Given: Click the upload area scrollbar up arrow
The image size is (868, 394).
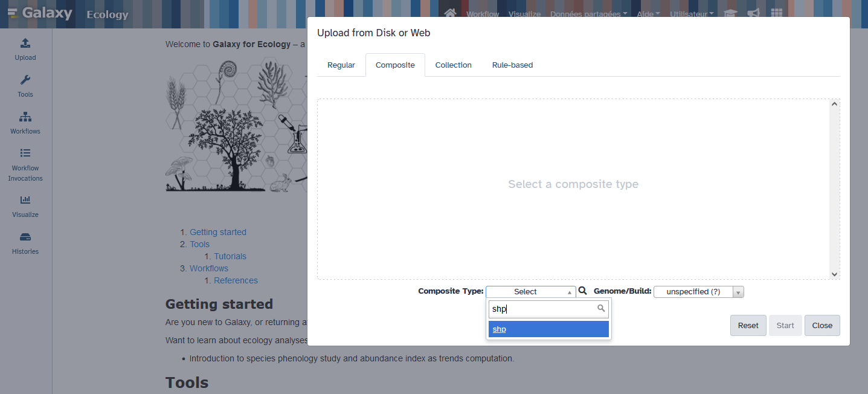Looking at the screenshot, I should pos(835,104).
